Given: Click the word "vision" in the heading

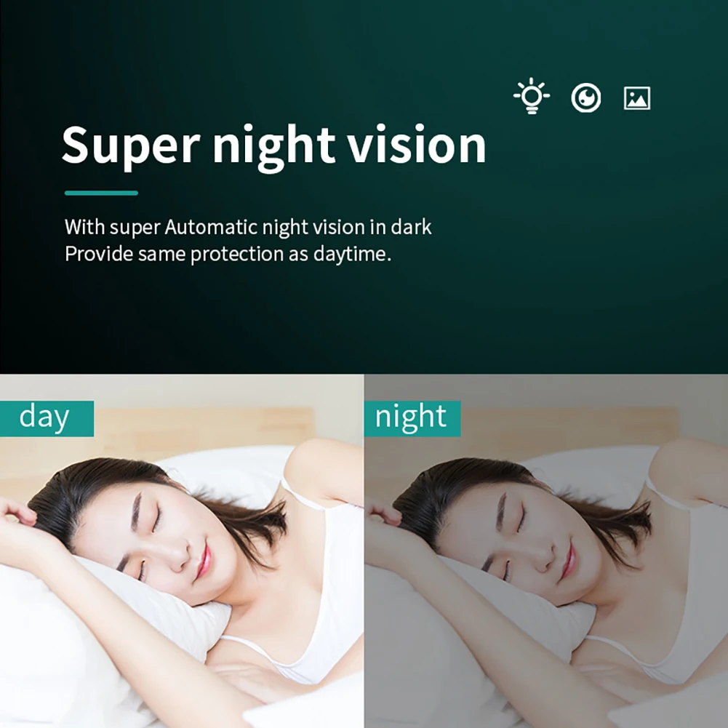Looking at the screenshot, I should 417,144.
